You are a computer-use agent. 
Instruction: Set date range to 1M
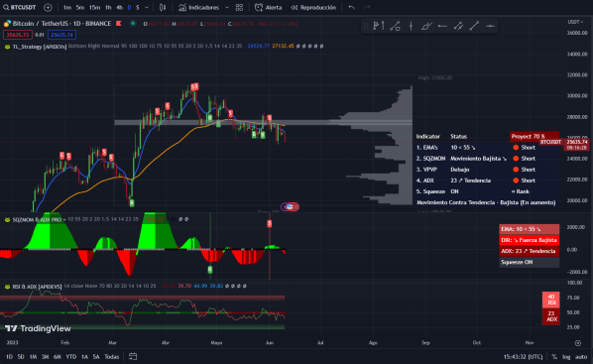click(x=33, y=357)
